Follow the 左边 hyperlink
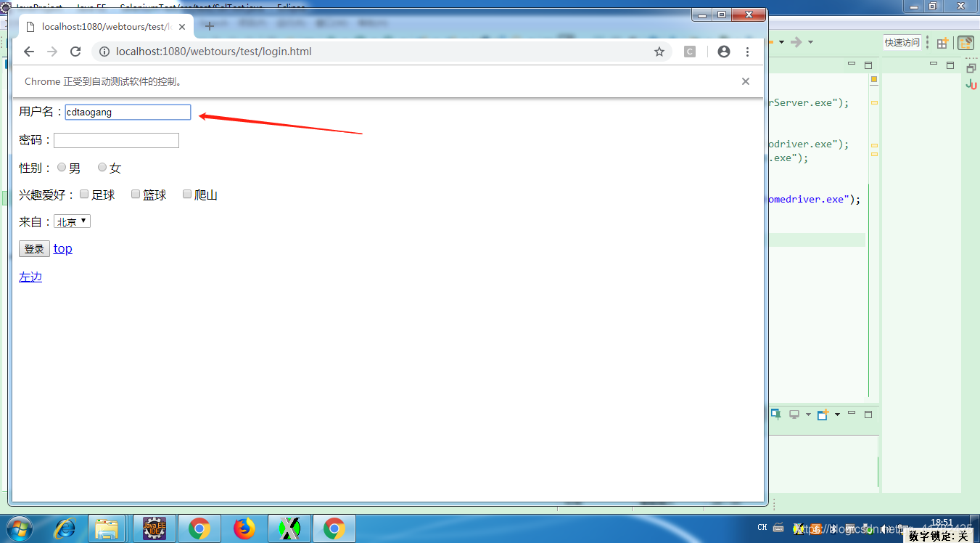 click(x=30, y=277)
